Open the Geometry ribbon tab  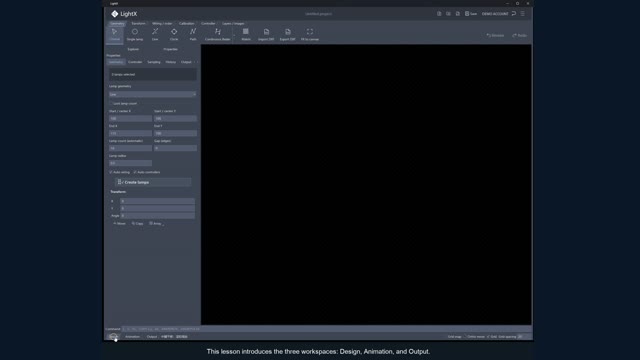click(x=117, y=23)
